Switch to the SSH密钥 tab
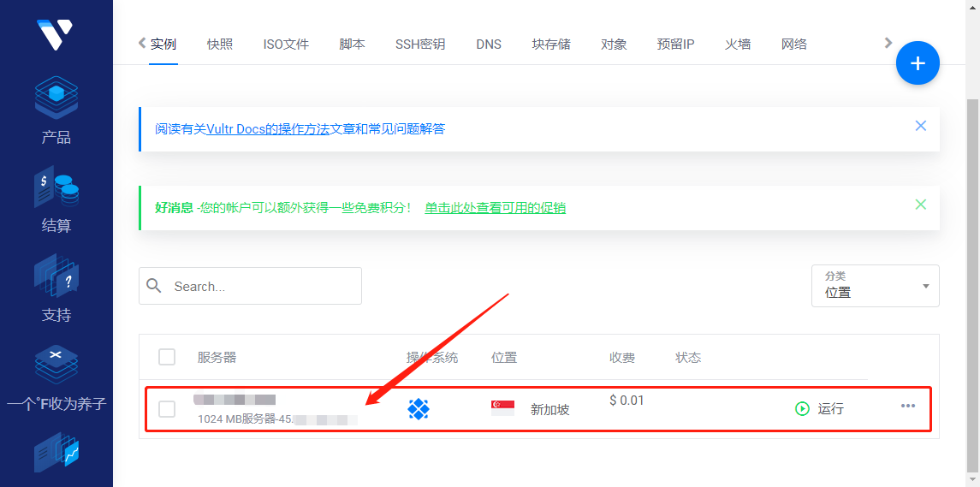The width and height of the screenshot is (980, 487). 420,45
